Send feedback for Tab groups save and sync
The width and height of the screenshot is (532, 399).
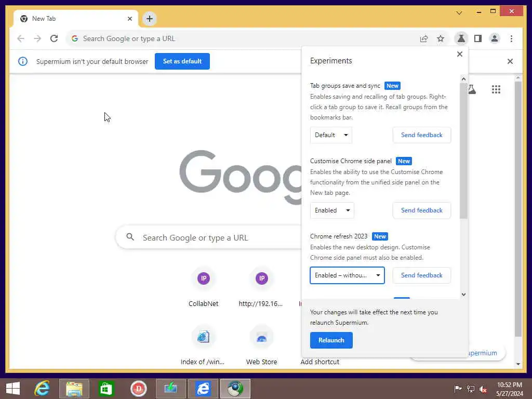pos(422,135)
